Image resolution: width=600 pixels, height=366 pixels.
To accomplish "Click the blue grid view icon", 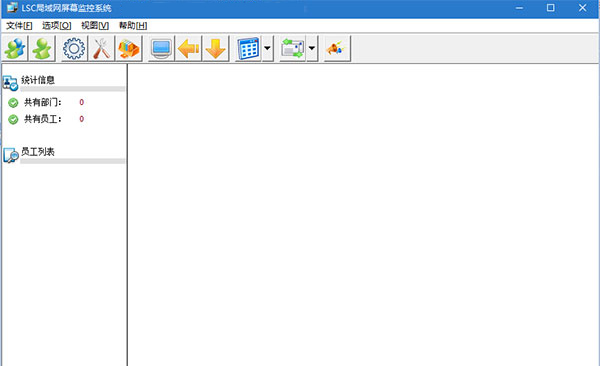I will [x=248, y=49].
